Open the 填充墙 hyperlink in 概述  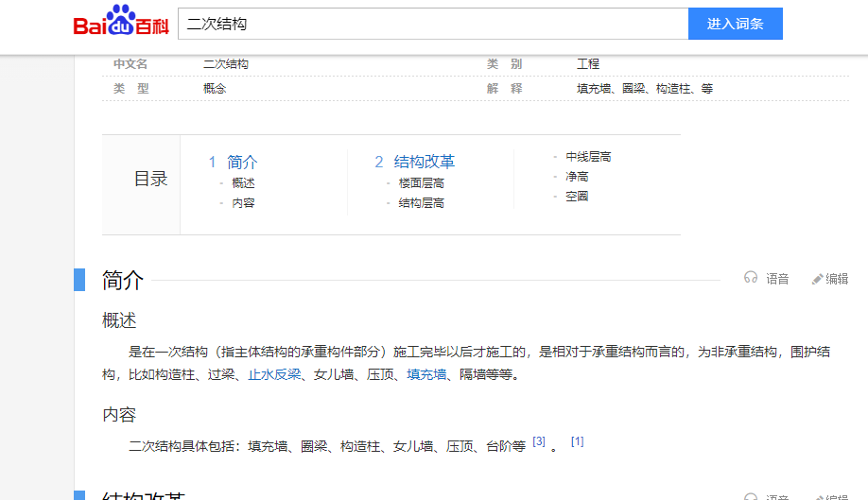click(426, 375)
